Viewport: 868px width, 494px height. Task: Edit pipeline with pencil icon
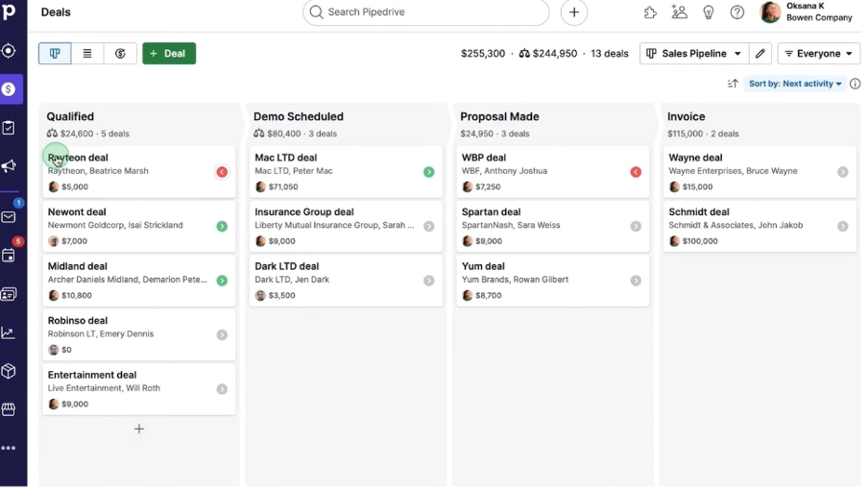pos(760,53)
